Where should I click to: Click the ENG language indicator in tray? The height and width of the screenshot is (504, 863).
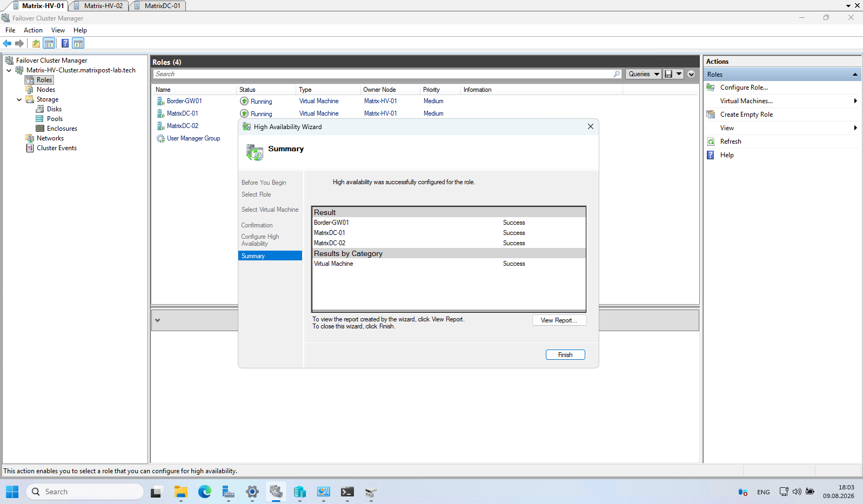coord(764,492)
